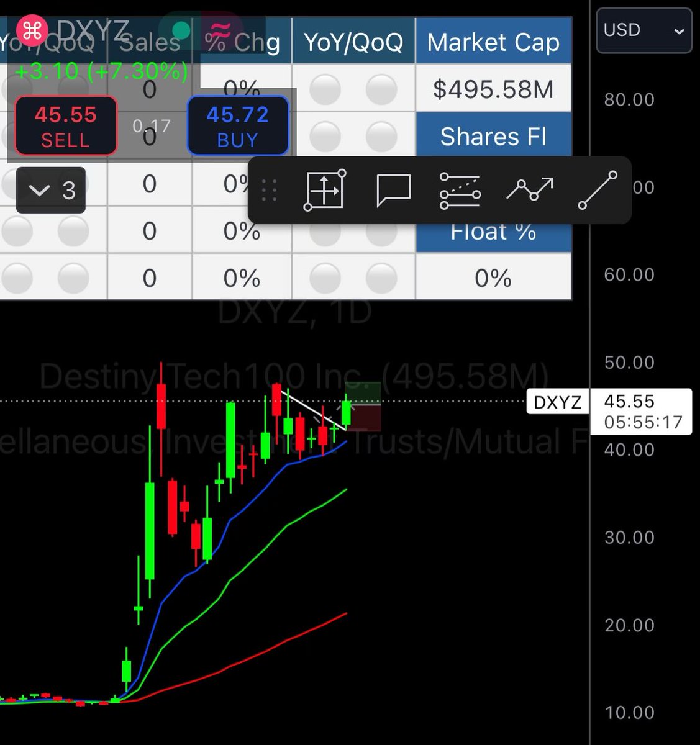Click the right-hand YoY/QoQ column header
700x745 pixels.
click(353, 42)
